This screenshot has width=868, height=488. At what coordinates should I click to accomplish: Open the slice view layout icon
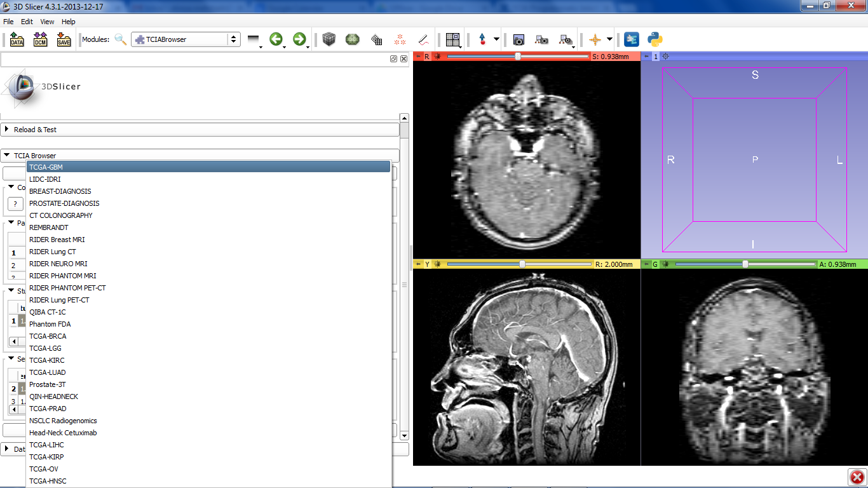pos(452,39)
